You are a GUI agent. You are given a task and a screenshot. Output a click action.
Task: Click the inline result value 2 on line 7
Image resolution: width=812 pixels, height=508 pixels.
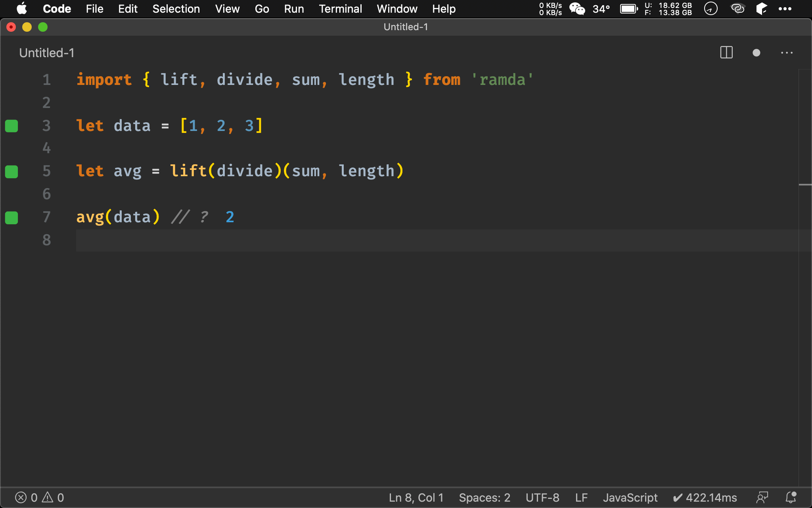pyautogui.click(x=230, y=217)
